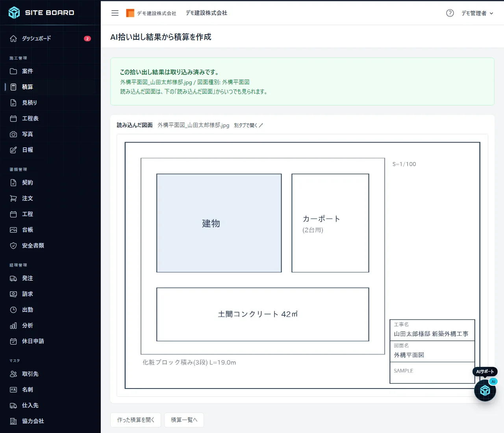Image resolution: width=504 pixels, height=433 pixels.
Task: Open 工程 under 書類管理
Action: click(x=50, y=214)
